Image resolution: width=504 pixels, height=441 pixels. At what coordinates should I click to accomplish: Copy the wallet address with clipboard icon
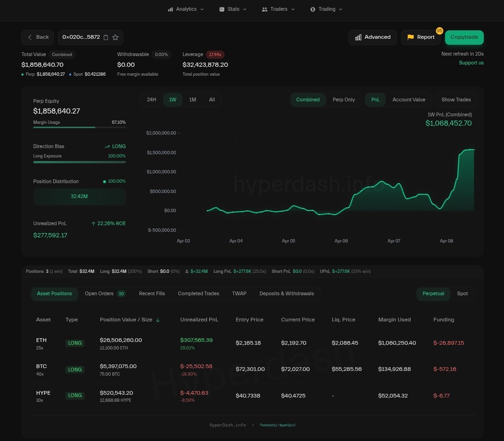[106, 37]
